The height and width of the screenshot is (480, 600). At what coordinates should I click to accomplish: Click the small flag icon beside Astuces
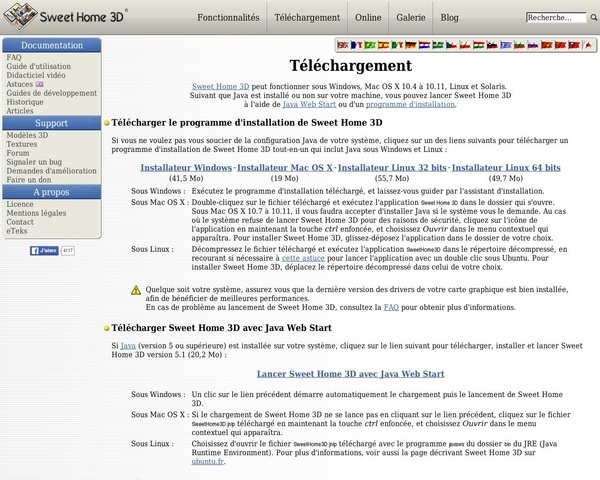pyautogui.click(x=40, y=85)
